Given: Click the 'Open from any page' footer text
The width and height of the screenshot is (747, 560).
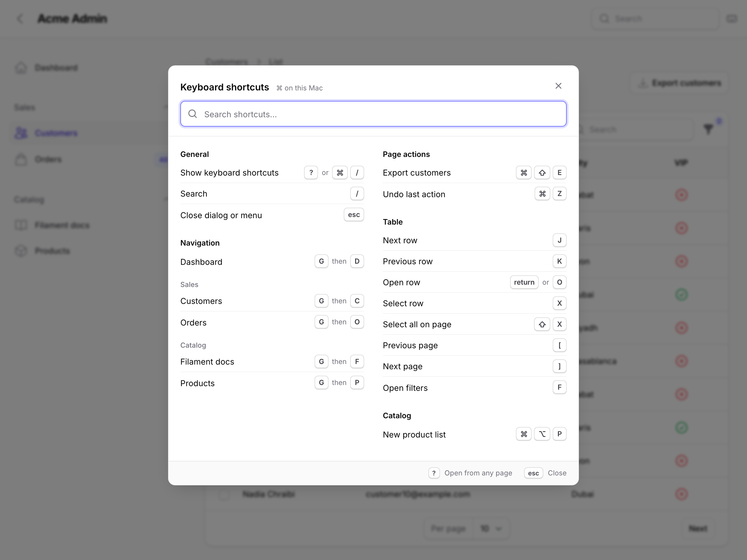Looking at the screenshot, I should 478,473.
